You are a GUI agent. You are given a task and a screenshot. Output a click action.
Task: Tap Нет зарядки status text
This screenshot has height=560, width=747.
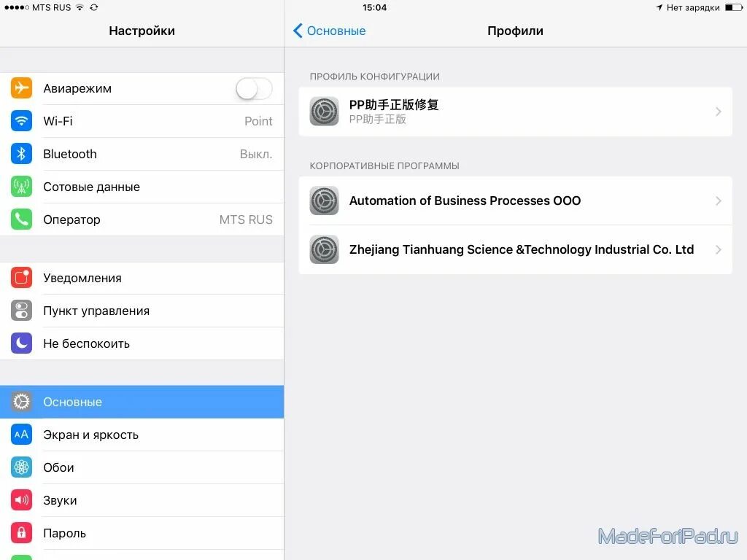tap(693, 7)
